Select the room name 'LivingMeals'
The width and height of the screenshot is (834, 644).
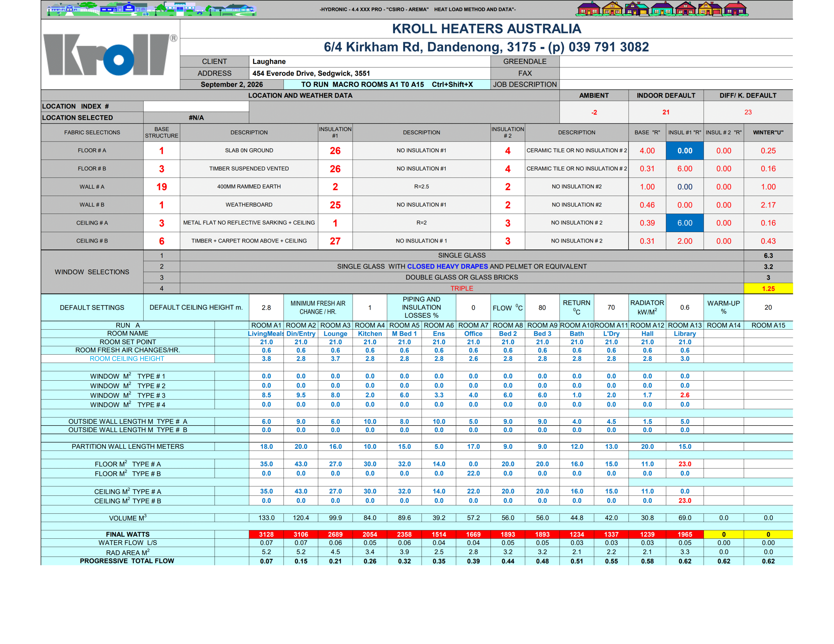coord(266,334)
